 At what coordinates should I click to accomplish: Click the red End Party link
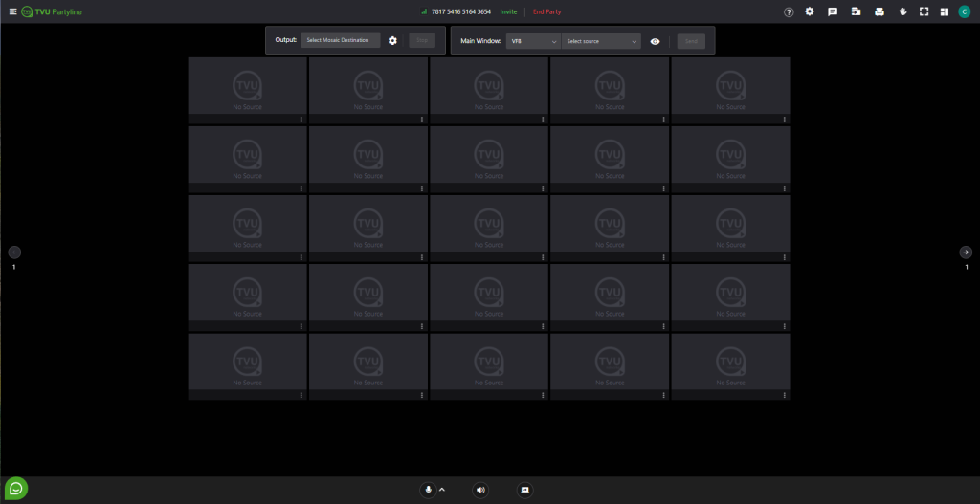click(x=546, y=11)
